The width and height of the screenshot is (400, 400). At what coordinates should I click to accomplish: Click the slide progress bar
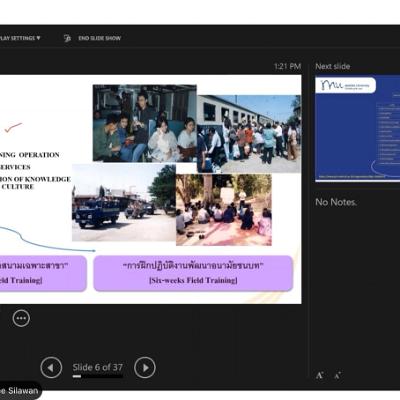(x=98, y=377)
